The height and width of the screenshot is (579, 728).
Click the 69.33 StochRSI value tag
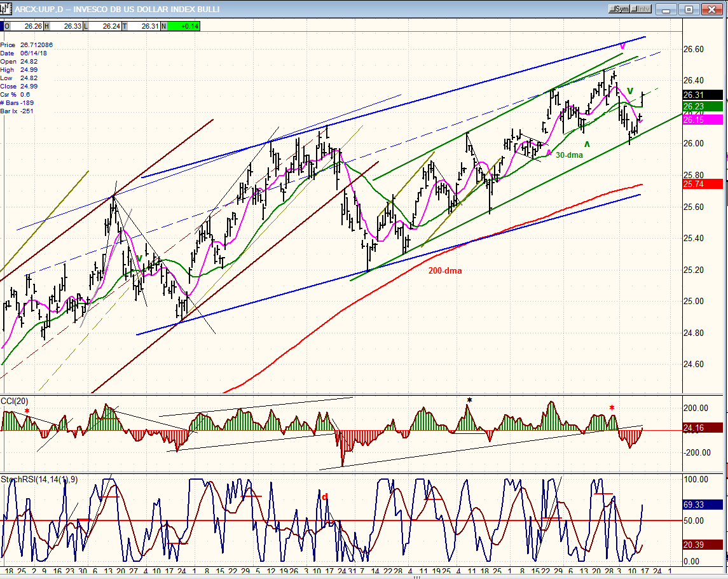click(x=703, y=504)
